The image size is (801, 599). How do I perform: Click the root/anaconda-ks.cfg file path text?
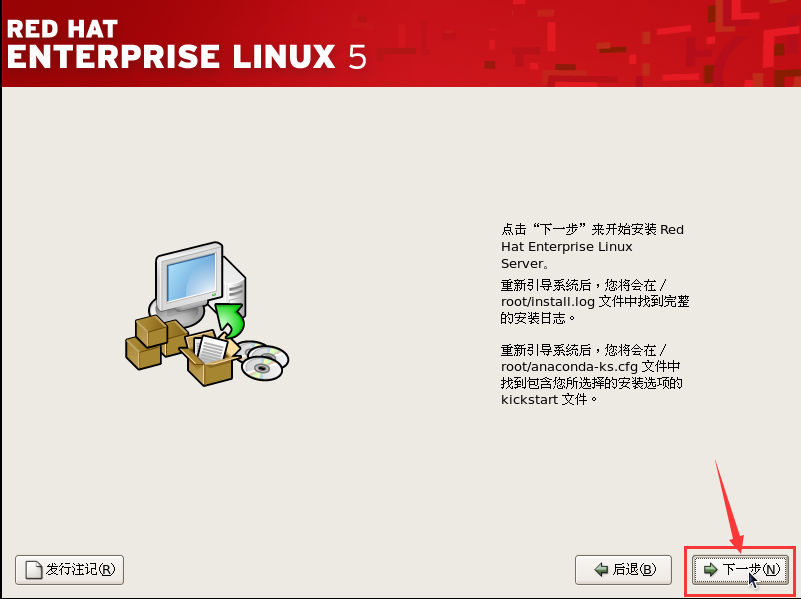click(569, 367)
